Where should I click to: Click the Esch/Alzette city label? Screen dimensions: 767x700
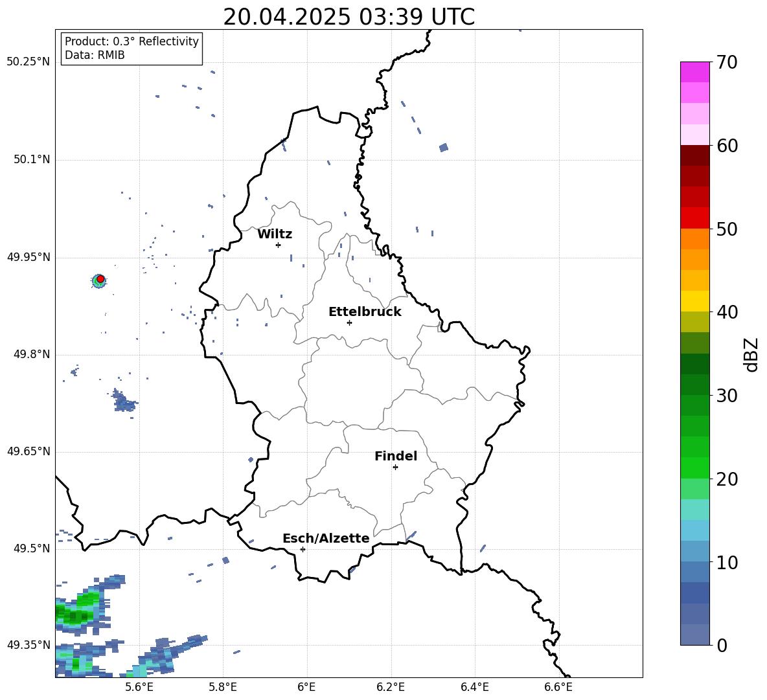tap(326, 539)
